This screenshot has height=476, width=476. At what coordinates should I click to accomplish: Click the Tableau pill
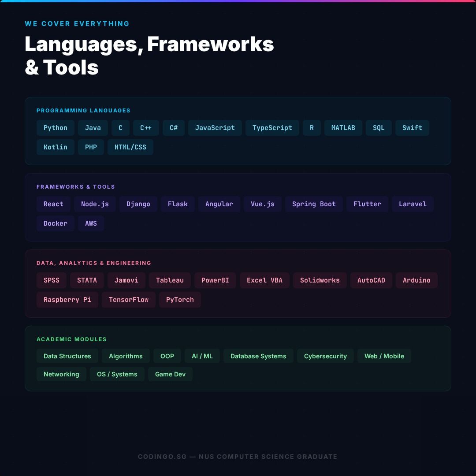click(170, 280)
